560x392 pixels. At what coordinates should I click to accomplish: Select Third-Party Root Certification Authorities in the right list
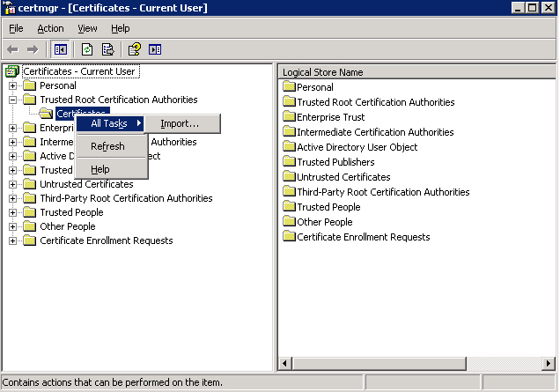click(x=383, y=192)
